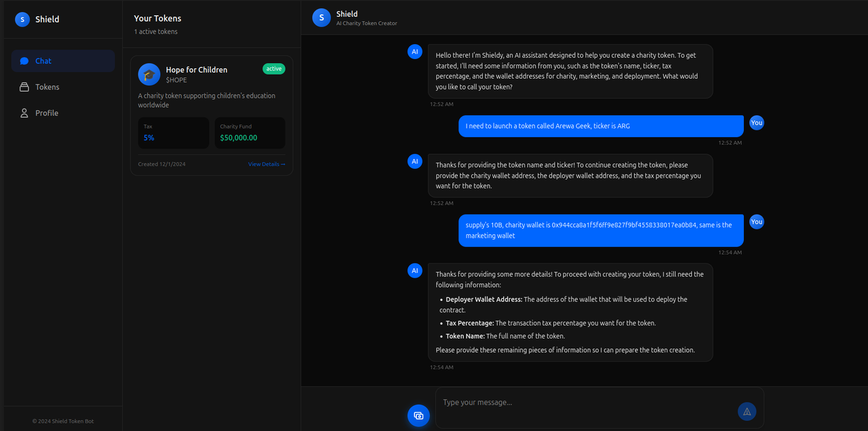The image size is (868, 431).
Task: Click the You avatar beside the Arewa Geek message
Action: tap(757, 123)
